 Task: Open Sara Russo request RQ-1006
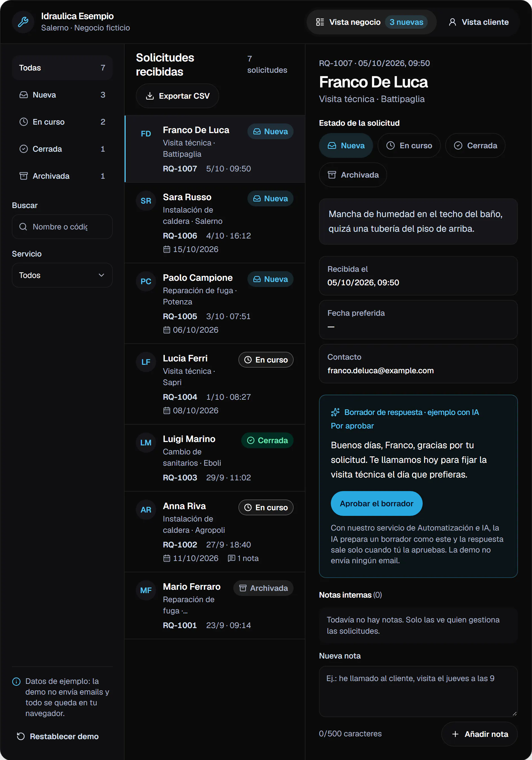[x=215, y=223]
